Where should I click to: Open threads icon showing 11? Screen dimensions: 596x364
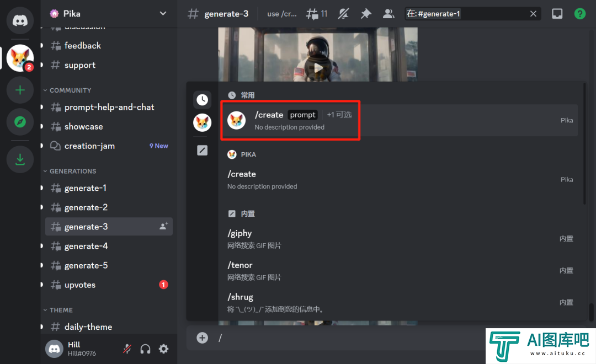[x=317, y=14]
